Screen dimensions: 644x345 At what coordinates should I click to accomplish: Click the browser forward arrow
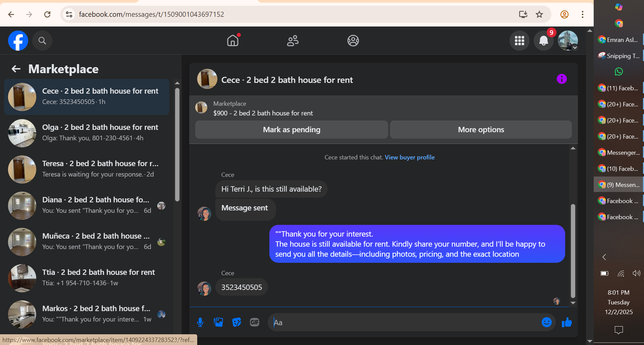[29, 14]
